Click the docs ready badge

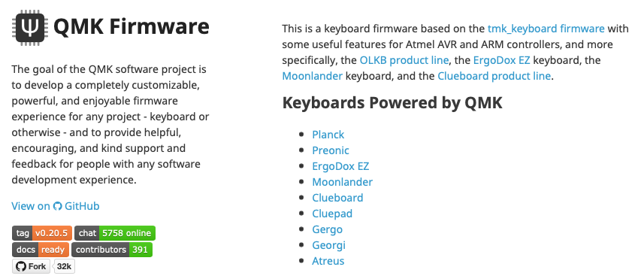41,250
